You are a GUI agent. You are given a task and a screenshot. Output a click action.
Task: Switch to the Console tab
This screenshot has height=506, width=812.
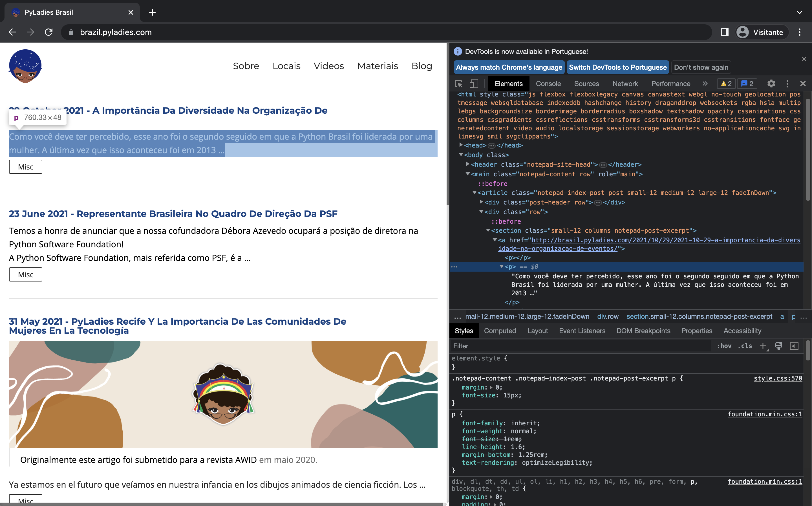click(548, 84)
